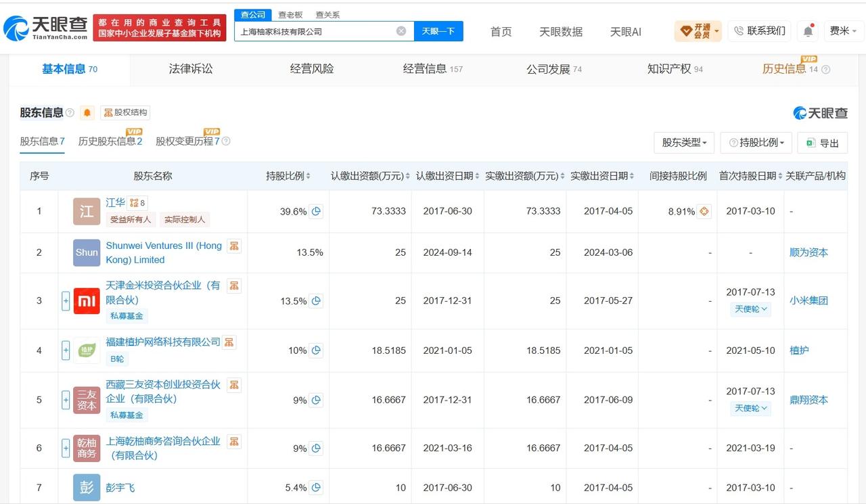Open equity structure icon for 上海乾柚
The width and height of the screenshot is (866, 504).
pos(234,441)
